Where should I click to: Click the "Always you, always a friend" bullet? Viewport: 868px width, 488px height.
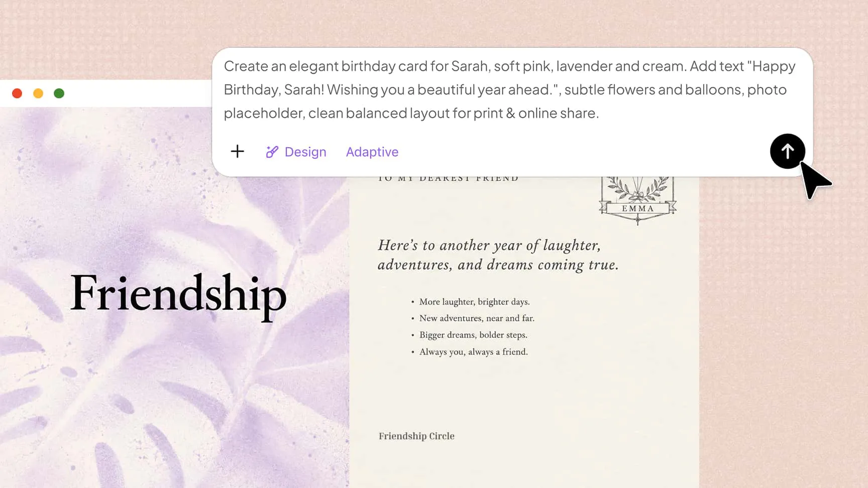click(473, 352)
